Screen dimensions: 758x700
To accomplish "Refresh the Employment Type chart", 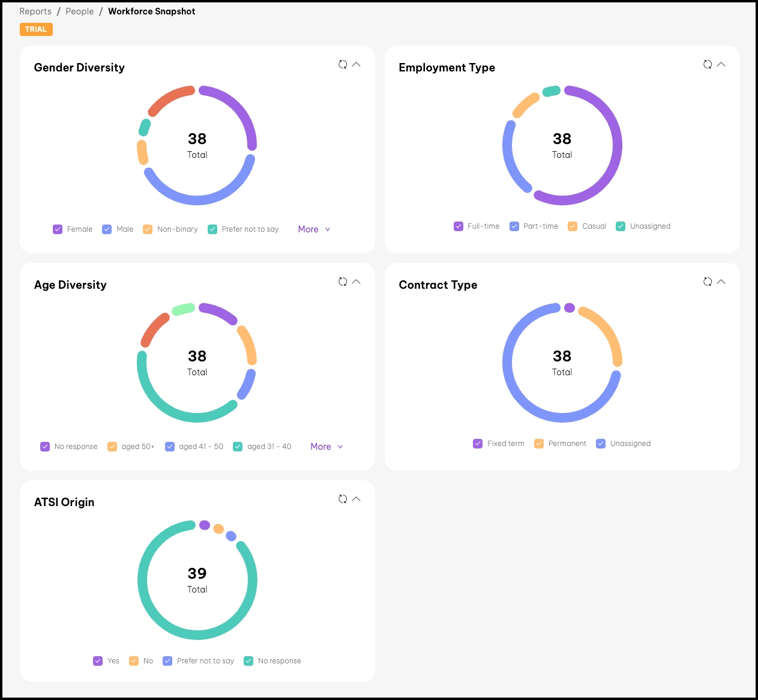I will point(708,64).
